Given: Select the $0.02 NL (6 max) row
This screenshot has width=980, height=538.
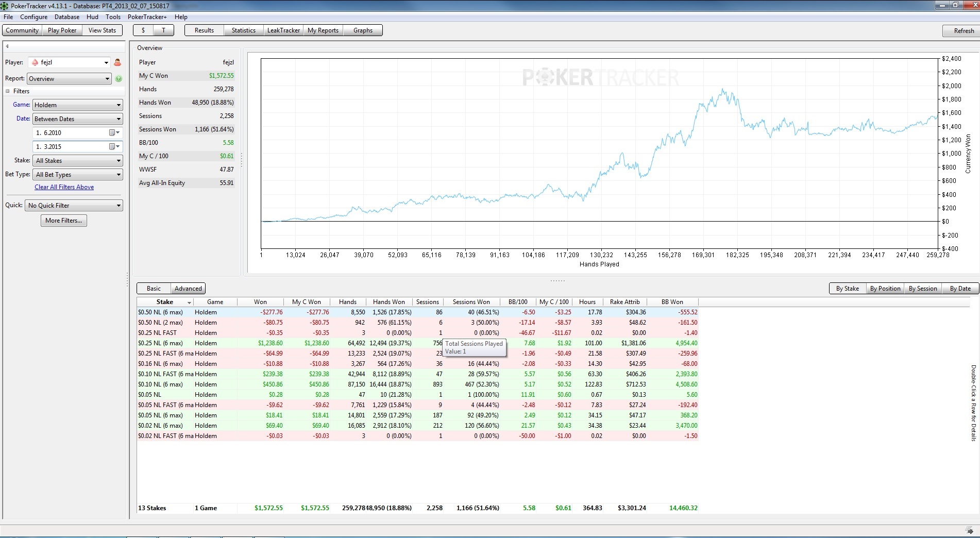Looking at the screenshot, I should 417,426.
